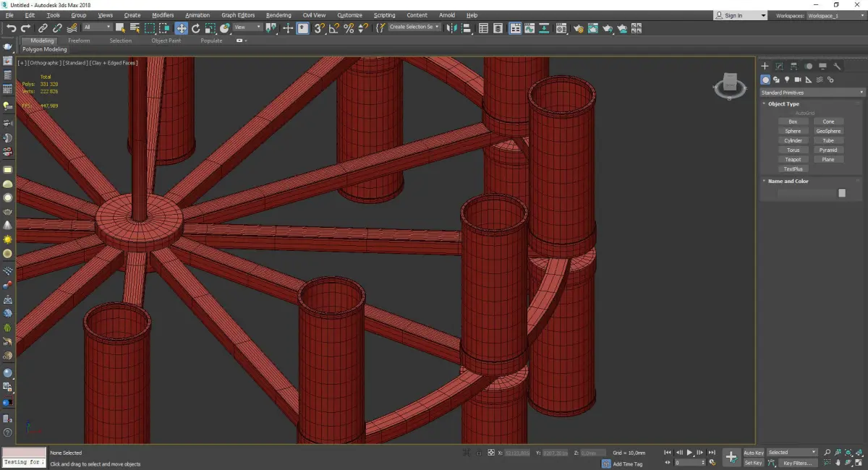Click the object color swatch
The width and height of the screenshot is (868, 470).
coord(842,193)
